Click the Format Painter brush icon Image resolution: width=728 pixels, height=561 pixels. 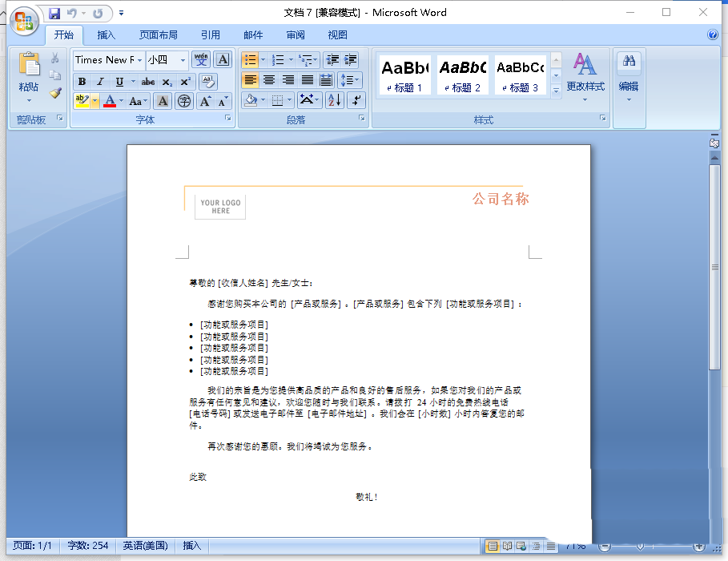click(x=55, y=93)
